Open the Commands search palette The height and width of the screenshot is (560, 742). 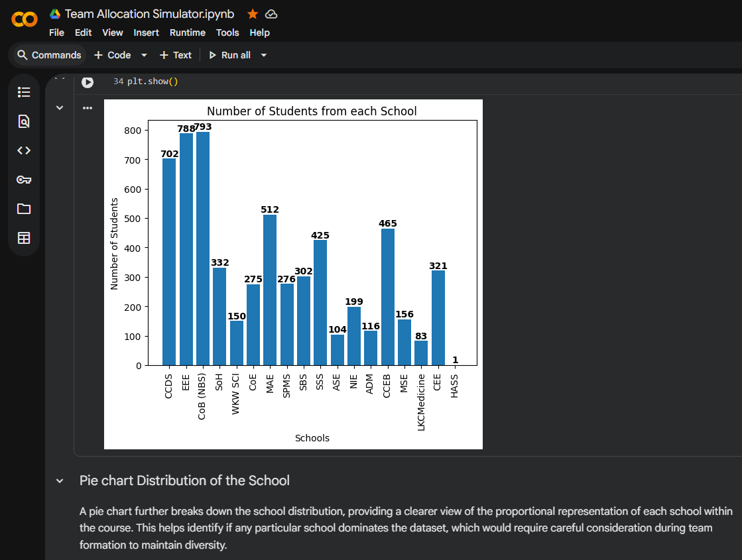(49, 55)
